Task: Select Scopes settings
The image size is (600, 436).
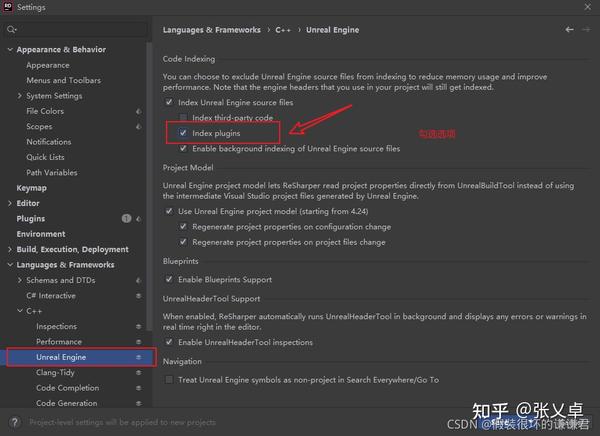Action: pos(39,126)
